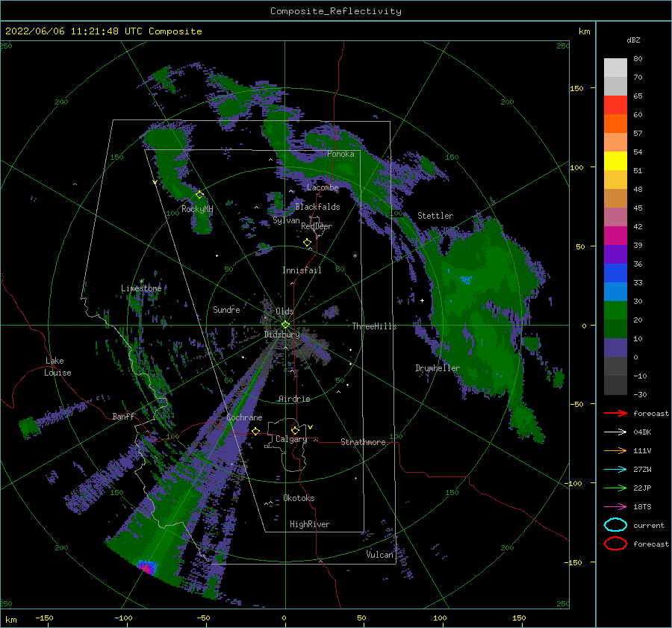Click the dBZ legend heading
672x628 pixels.
click(633, 40)
